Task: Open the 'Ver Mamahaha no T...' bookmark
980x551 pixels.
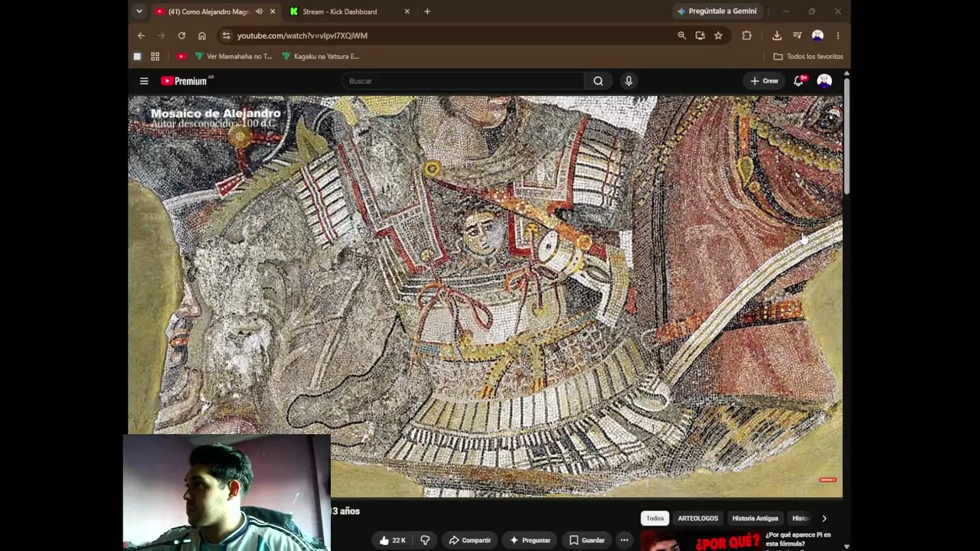Action: point(234,56)
